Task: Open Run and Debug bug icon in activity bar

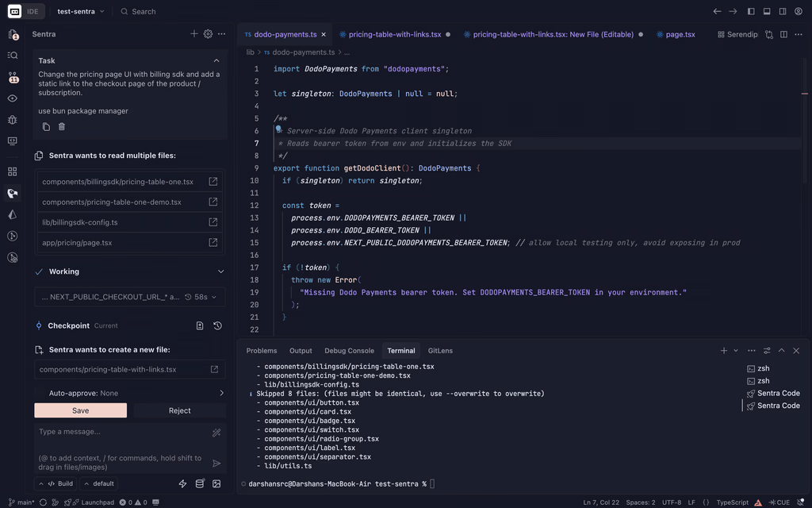Action: [12, 120]
